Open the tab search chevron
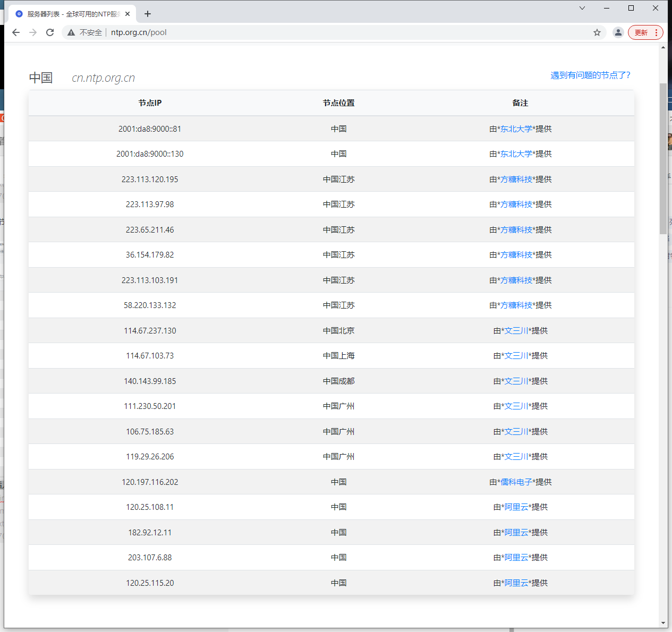Viewport: 672px width, 632px height. 582,8
